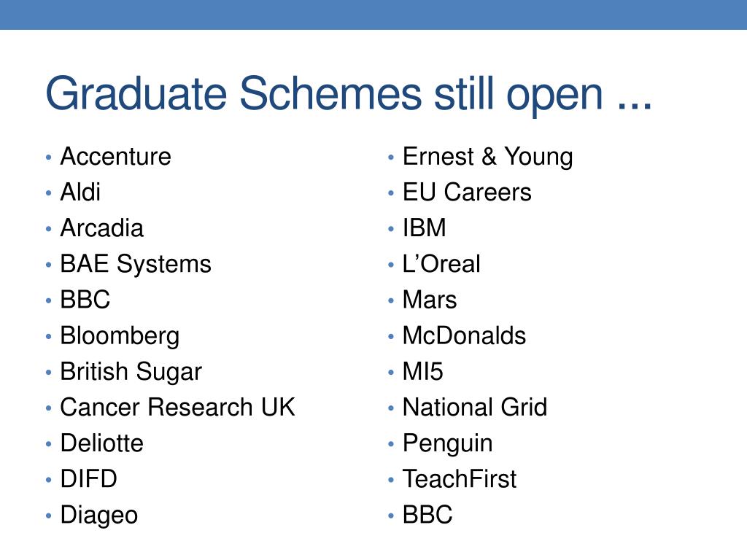This screenshot has width=747, height=560.
Task: Select Bloomberg in the left column
Action: pyautogui.click(x=120, y=335)
